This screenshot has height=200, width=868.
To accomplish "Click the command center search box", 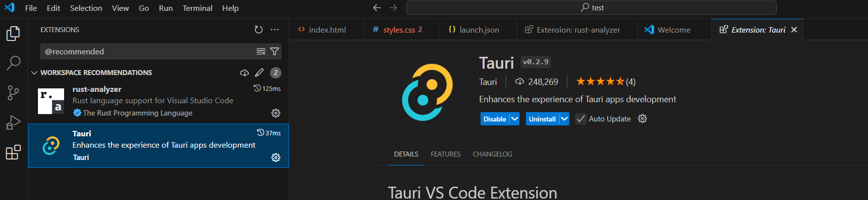I will coord(591,7).
